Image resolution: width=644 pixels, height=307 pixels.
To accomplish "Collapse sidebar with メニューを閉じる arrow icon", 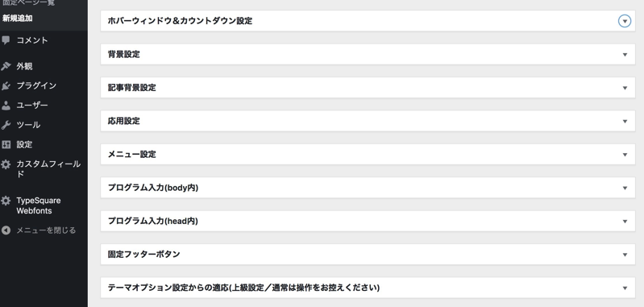I will coord(6,230).
